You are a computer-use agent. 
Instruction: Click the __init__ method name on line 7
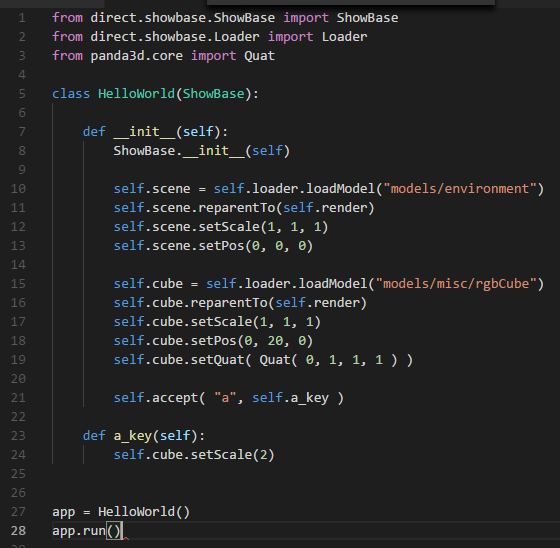tap(145, 132)
